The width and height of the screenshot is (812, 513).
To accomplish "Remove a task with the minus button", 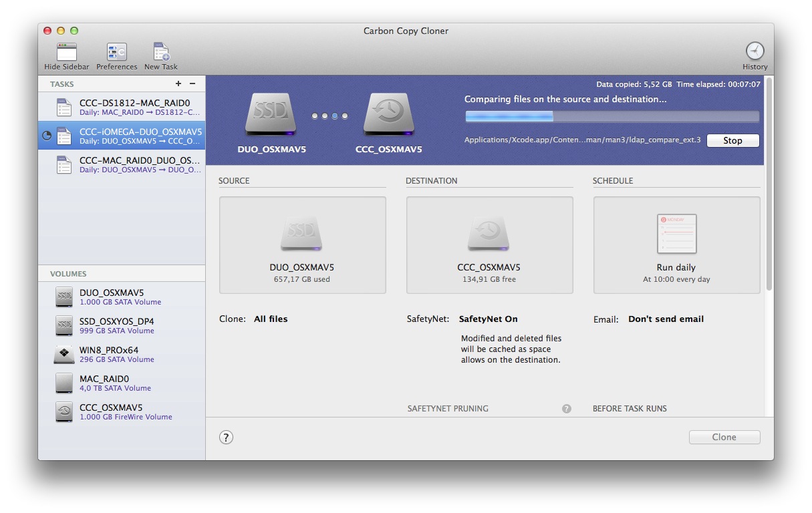I will coord(192,83).
